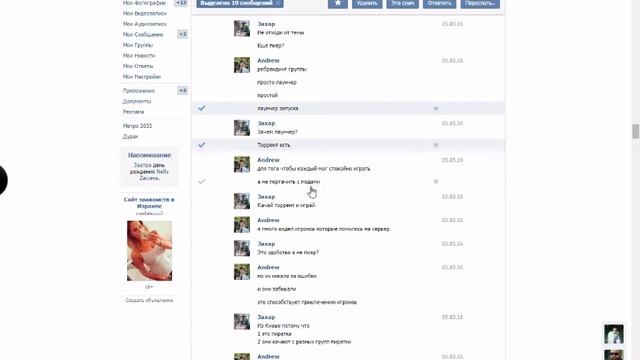
Task: Open Мои Новости in left menu
Action: coord(139,56)
